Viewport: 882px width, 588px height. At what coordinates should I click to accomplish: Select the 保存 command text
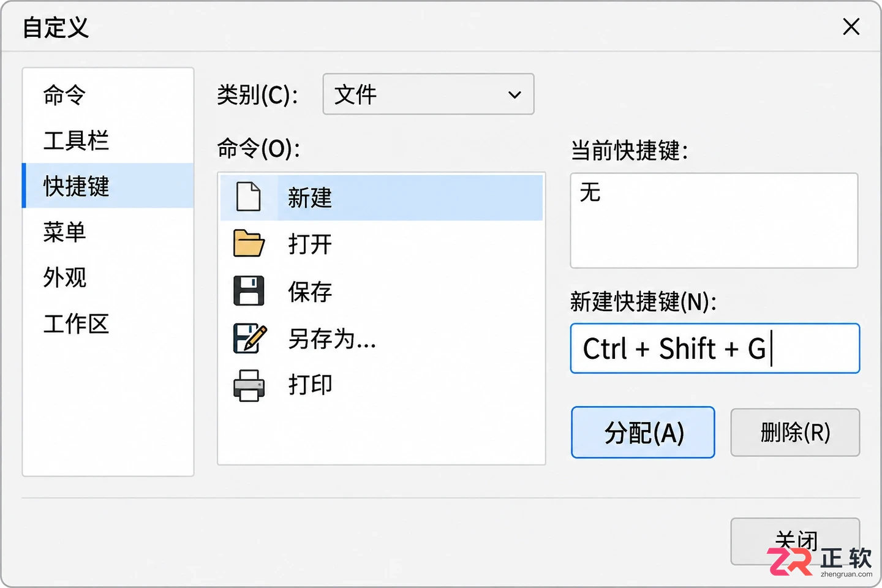310,292
